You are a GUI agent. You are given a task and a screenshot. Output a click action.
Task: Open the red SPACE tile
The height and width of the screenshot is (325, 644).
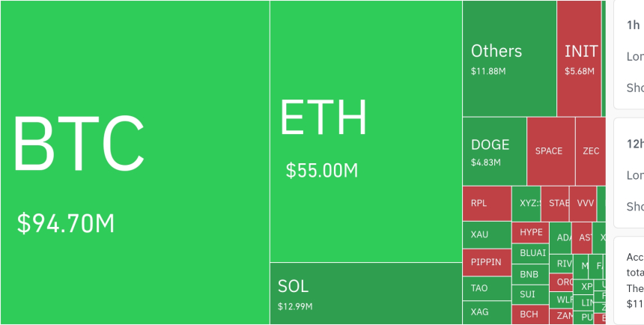tap(550, 151)
